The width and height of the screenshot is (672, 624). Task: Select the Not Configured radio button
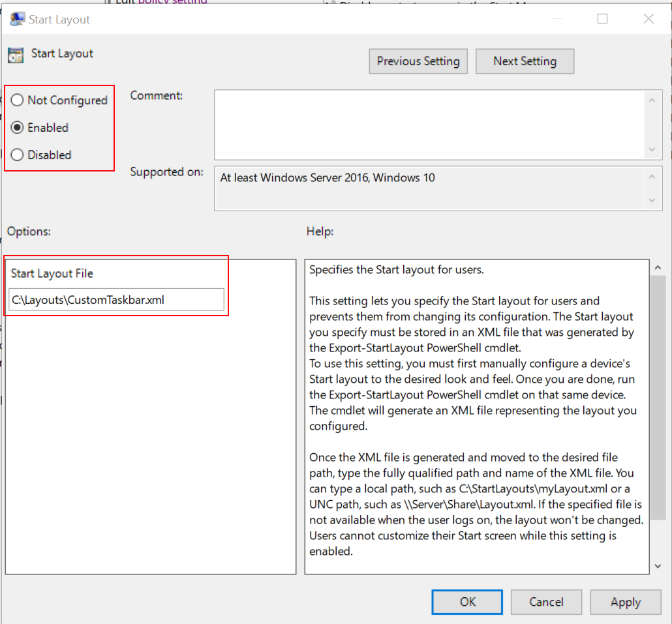tap(18, 100)
